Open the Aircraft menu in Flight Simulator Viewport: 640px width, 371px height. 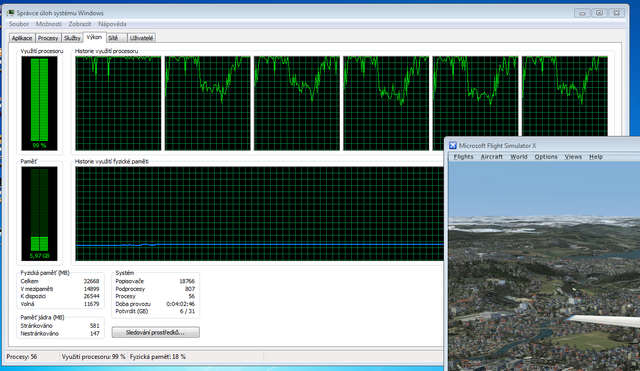tap(491, 157)
